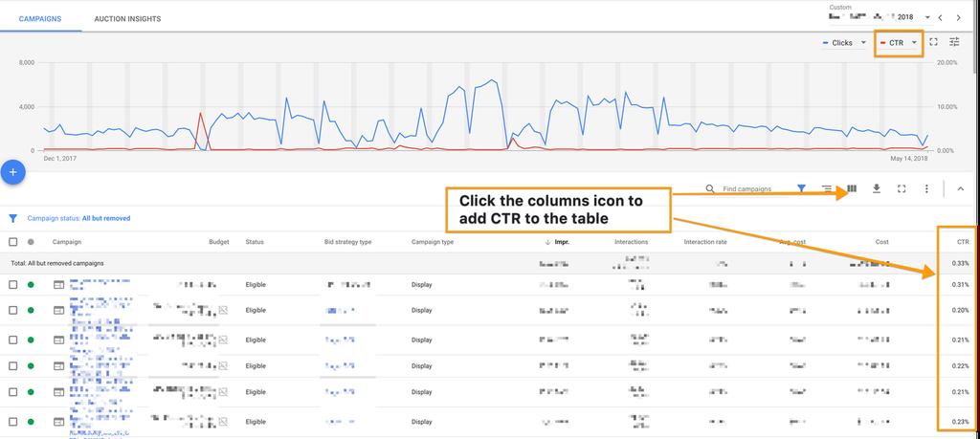Image resolution: width=980 pixels, height=439 pixels.
Task: Click campaign type icon in 0.22% CTR row
Action: click(x=58, y=366)
